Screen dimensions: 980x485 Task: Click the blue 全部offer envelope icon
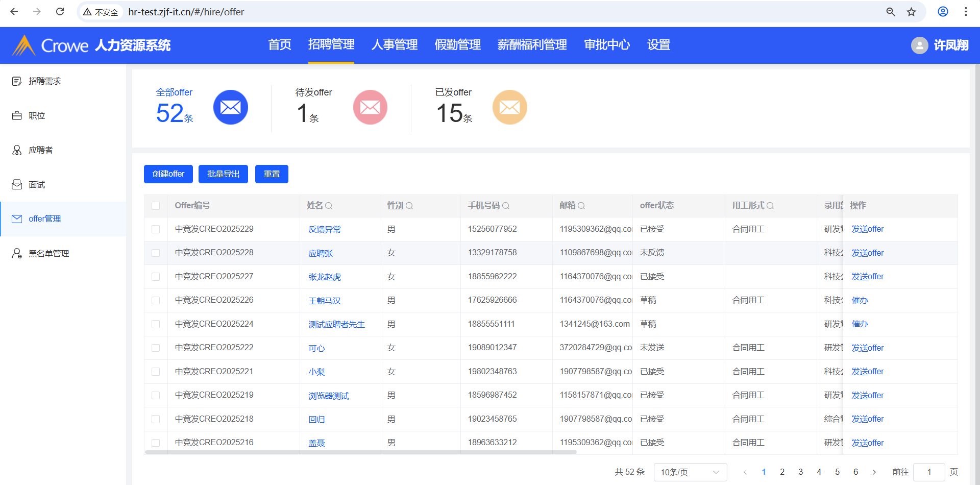pyautogui.click(x=230, y=107)
